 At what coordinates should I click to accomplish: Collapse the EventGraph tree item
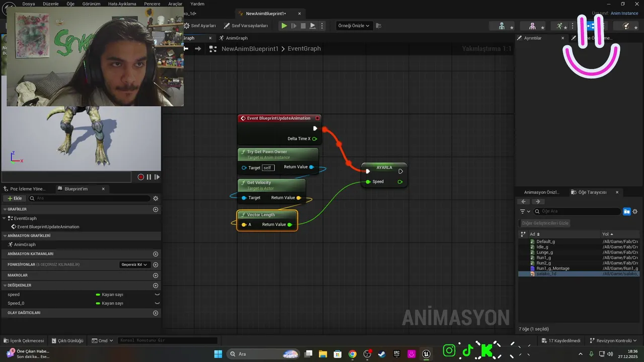[x=4, y=218]
